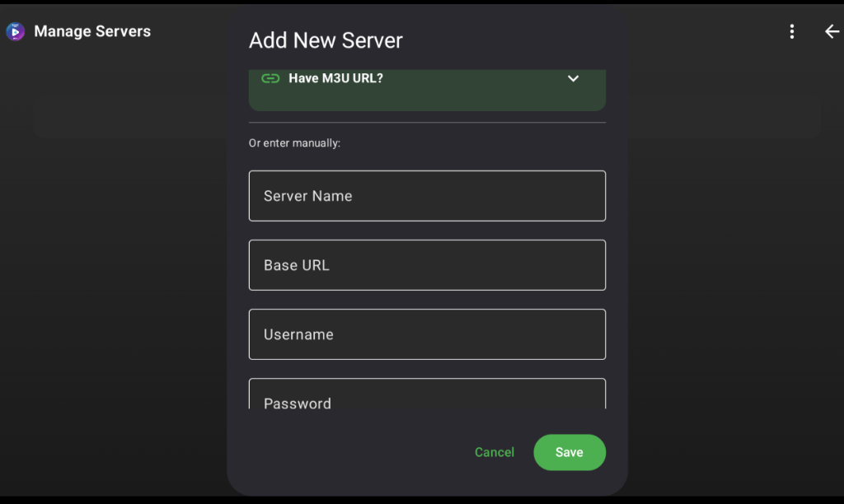The height and width of the screenshot is (504, 844).
Task: Click the Manage Servers header text
Action: 91,31
